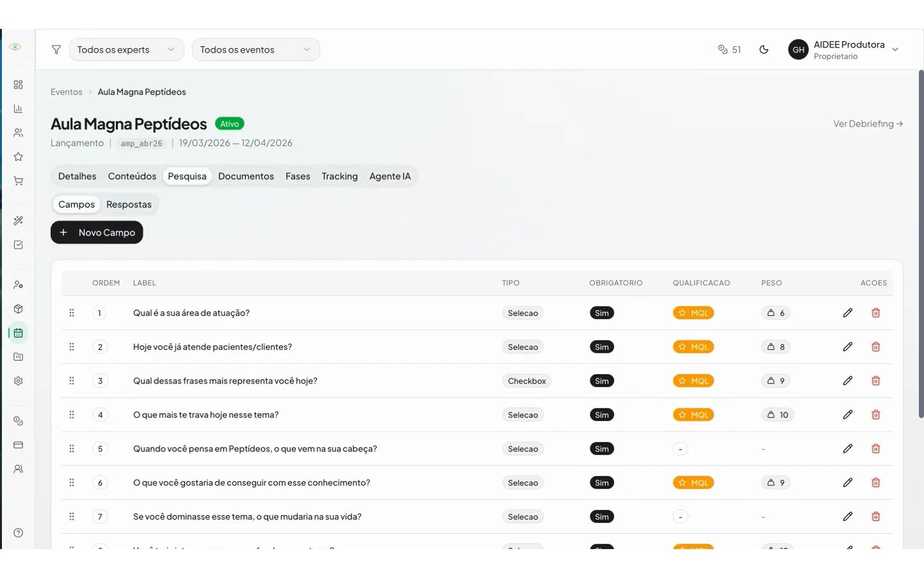
Task: Switch to the Agente IA tab
Action: pyautogui.click(x=390, y=176)
